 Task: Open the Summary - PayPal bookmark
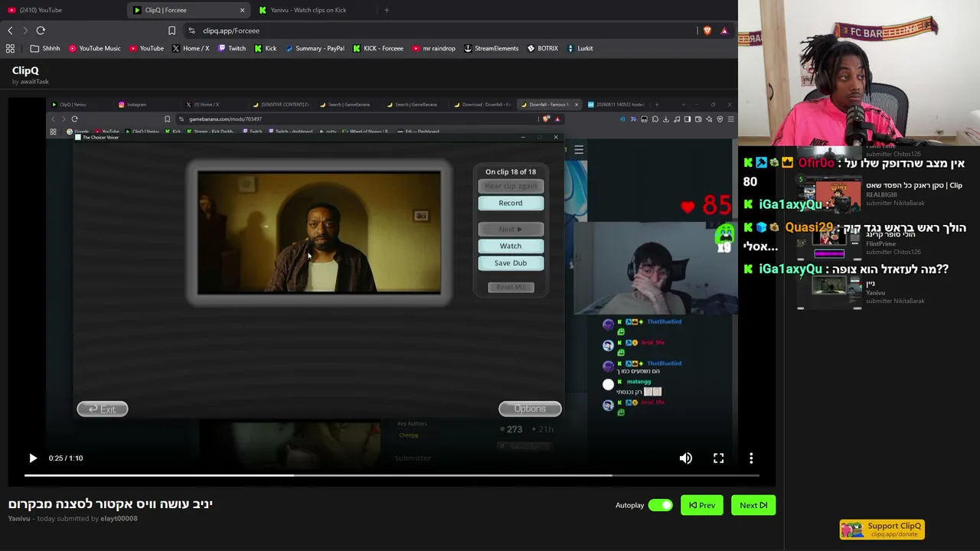[315, 48]
